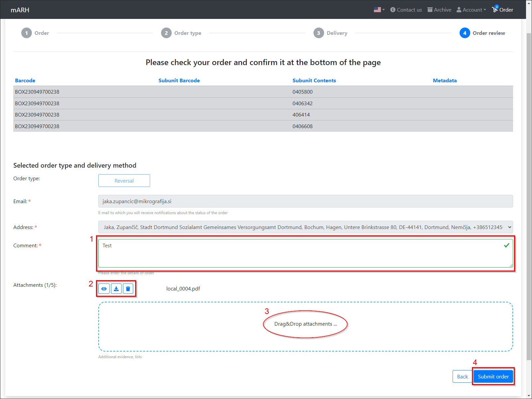Go to Contact us

[x=406, y=10]
